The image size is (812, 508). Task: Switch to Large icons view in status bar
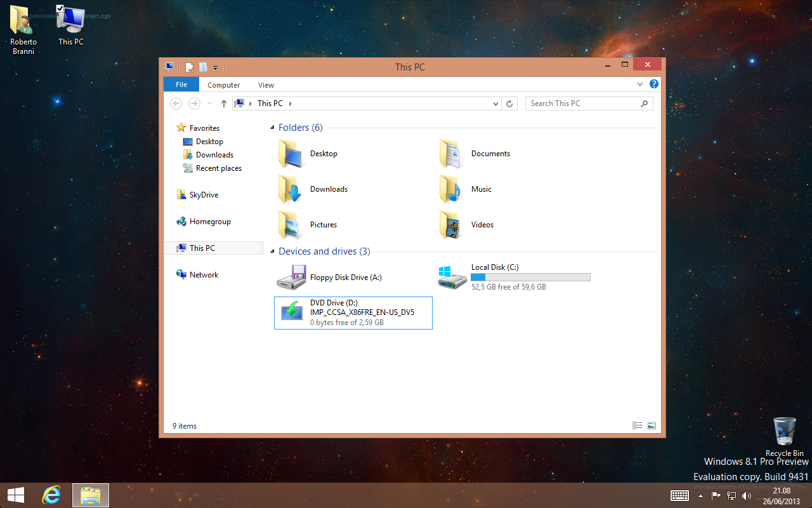(x=651, y=425)
